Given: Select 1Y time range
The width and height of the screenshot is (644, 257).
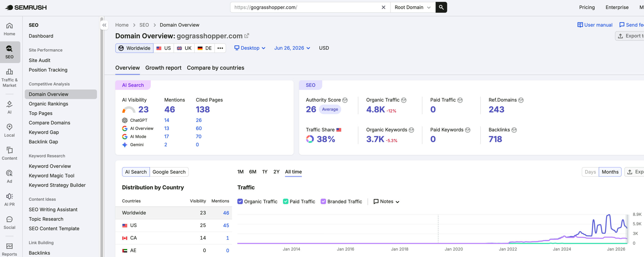Looking at the screenshot, I should [265, 172].
